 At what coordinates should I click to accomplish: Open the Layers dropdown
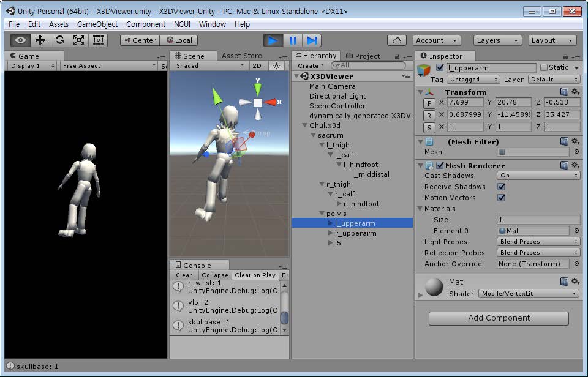497,40
